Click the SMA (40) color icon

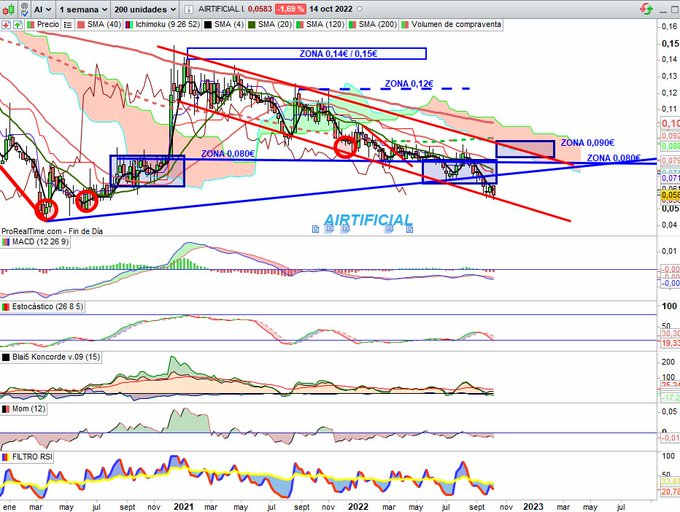tap(81, 25)
